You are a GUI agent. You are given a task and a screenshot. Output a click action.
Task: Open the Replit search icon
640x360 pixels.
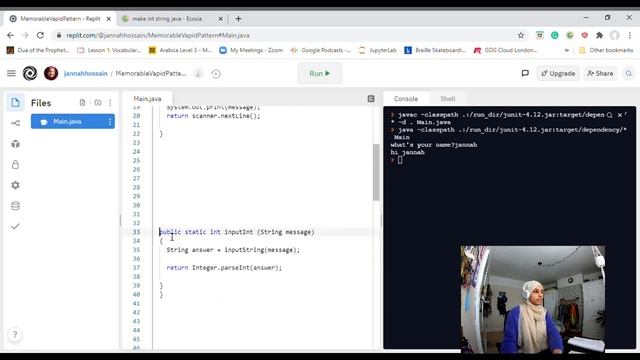coord(629,73)
